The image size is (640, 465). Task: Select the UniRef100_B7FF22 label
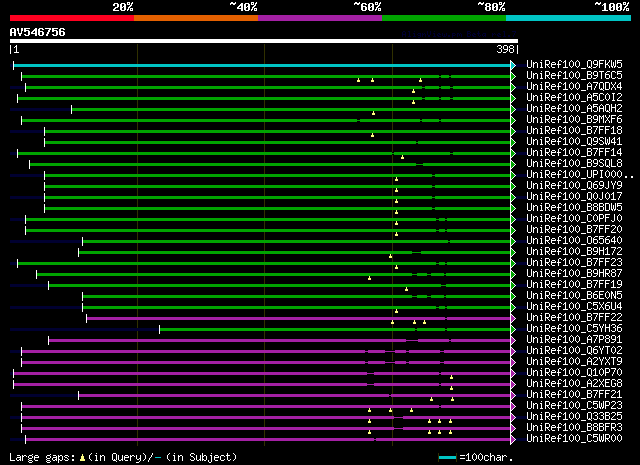[574, 317]
